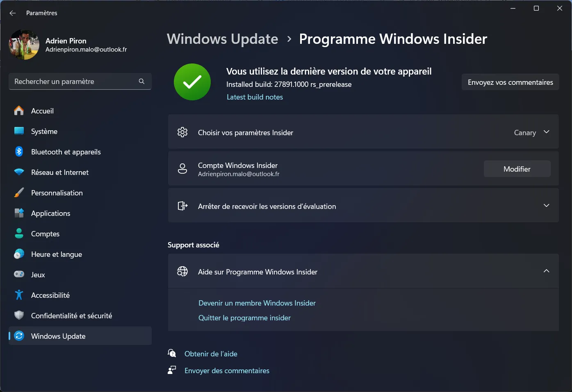Click the Jeux gamepad icon
Screen dimensions: 572x392
[19, 274]
